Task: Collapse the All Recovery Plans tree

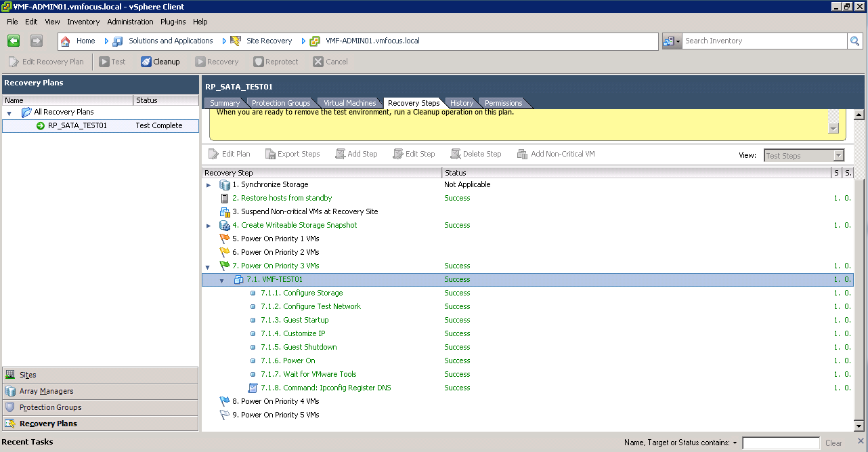Action: [9, 112]
